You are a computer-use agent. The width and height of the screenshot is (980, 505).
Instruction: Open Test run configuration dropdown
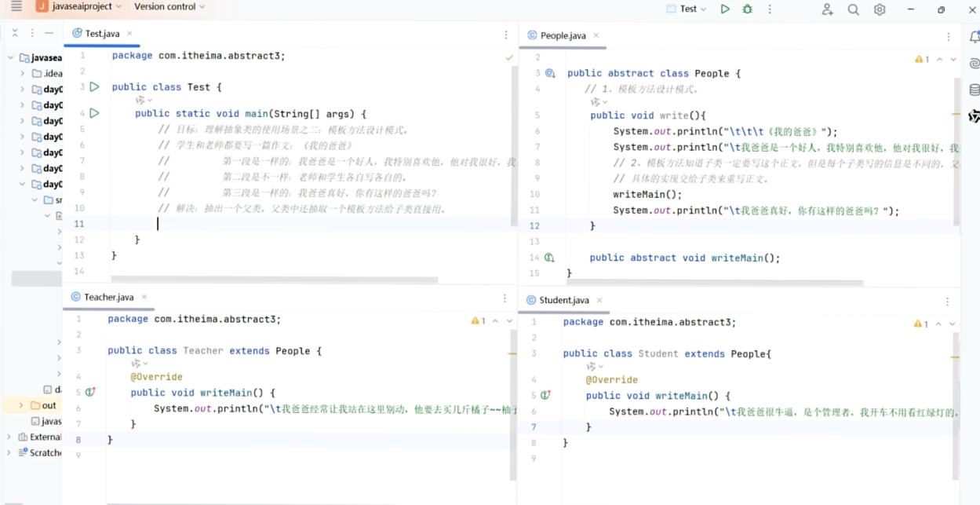click(686, 9)
